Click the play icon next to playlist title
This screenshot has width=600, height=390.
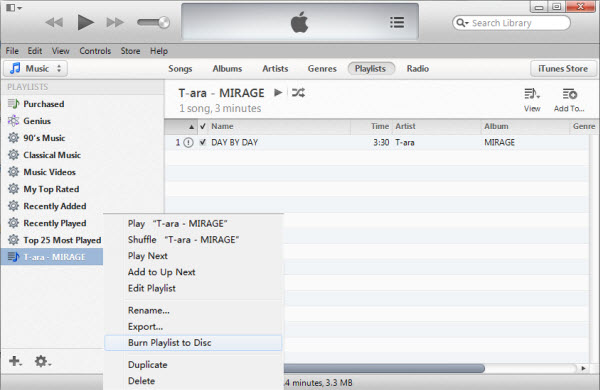[278, 93]
